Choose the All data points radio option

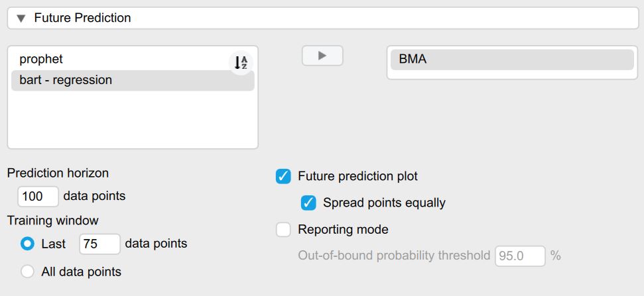(x=28, y=271)
